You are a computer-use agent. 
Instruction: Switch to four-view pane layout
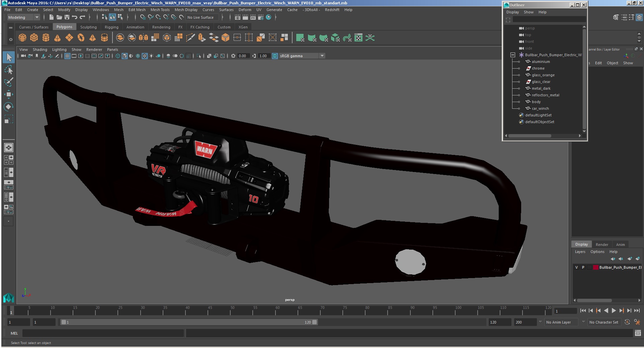(x=9, y=160)
